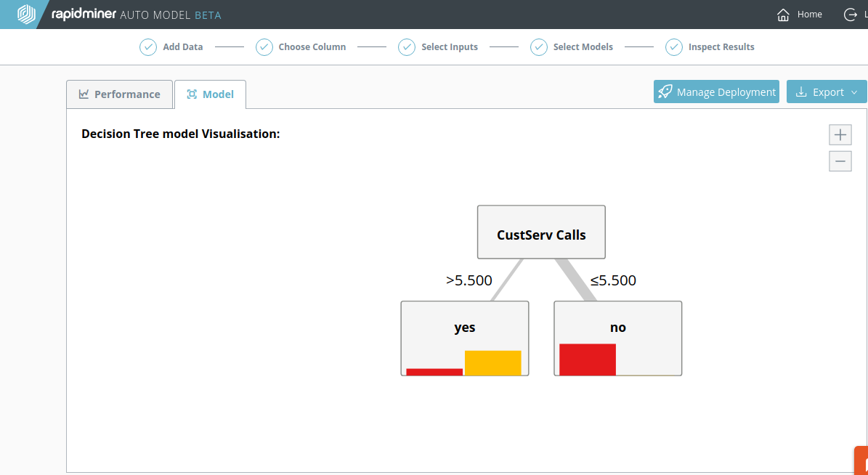Click the Home house icon

(x=783, y=15)
